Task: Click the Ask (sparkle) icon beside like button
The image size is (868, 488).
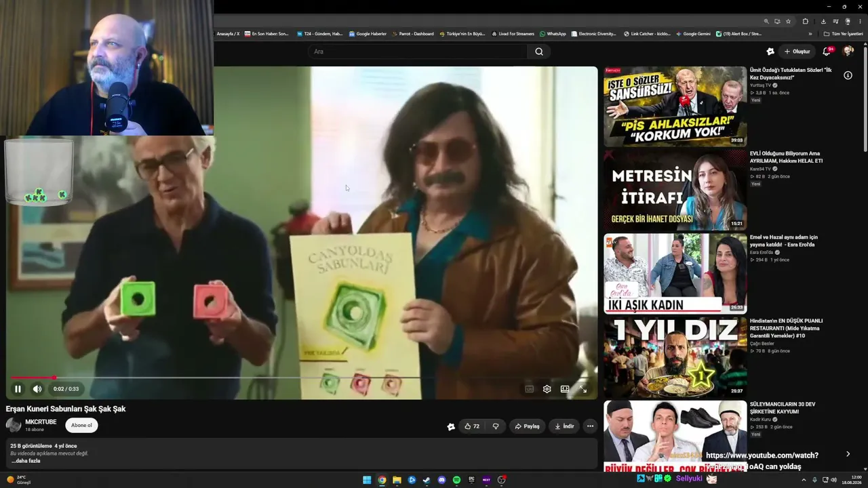Action: [x=451, y=426]
